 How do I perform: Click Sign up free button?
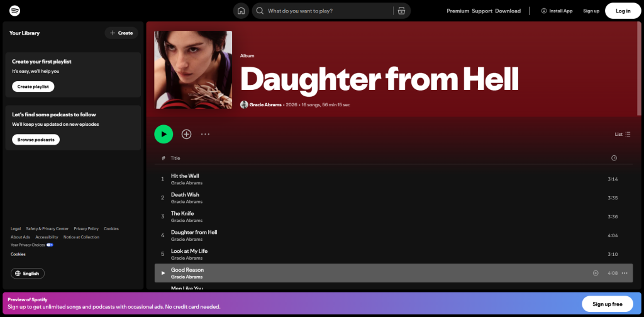coord(607,304)
